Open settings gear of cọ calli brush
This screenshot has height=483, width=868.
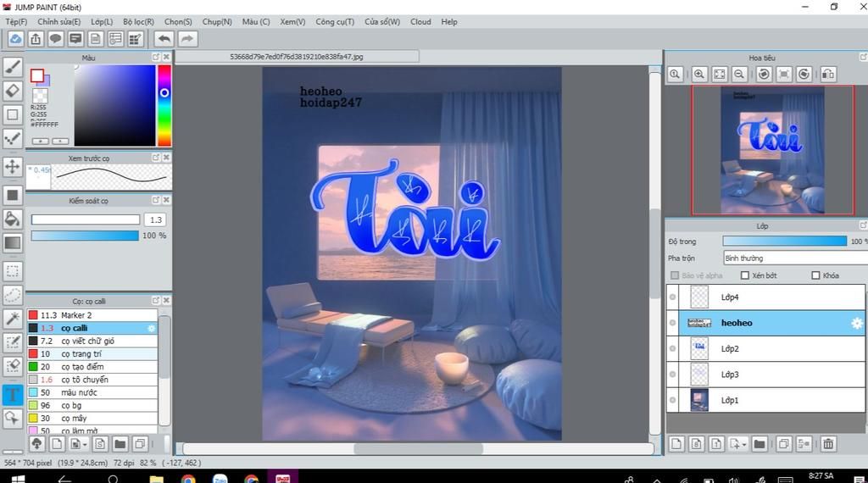(151, 328)
